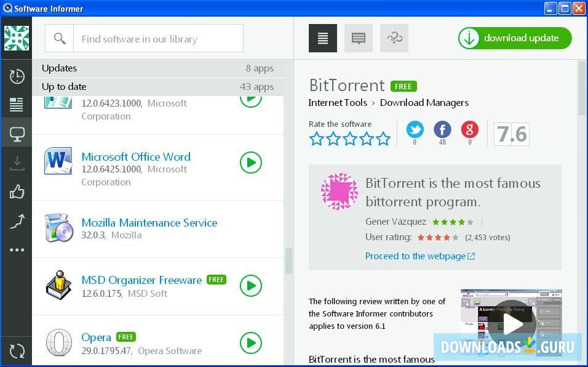Click the software search field
The image size is (588, 367).
(159, 38)
